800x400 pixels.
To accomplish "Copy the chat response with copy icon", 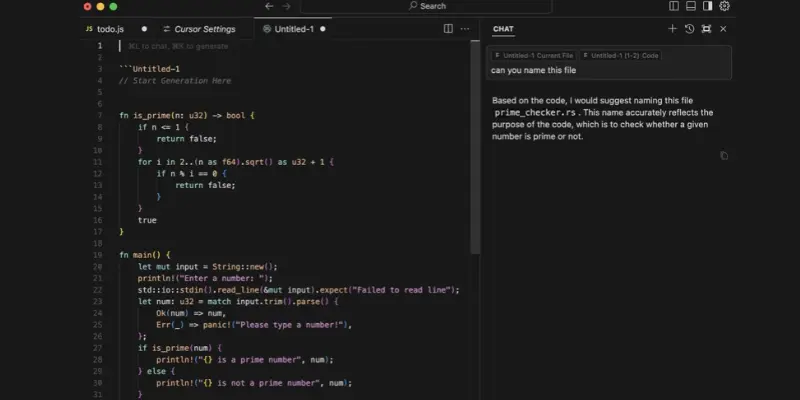I will coord(723,156).
